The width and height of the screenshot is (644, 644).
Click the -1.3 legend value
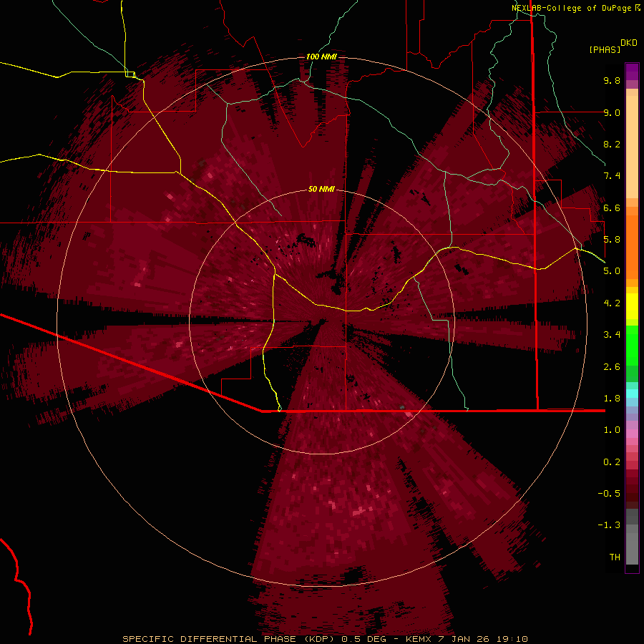pos(609,525)
